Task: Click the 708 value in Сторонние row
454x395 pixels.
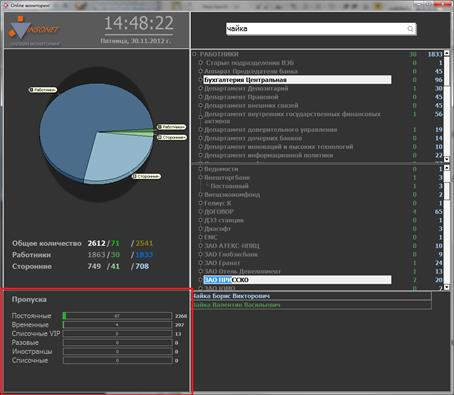Action: (x=142, y=266)
